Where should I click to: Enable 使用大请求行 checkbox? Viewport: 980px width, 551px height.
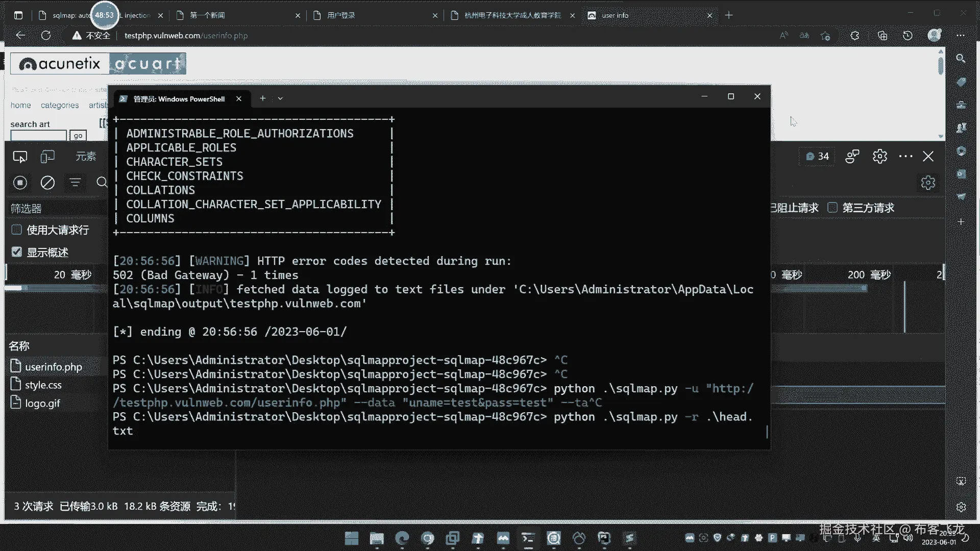pos(17,230)
